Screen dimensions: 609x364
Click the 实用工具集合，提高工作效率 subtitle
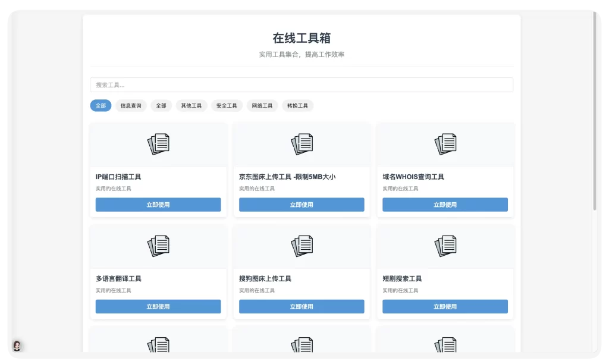pyautogui.click(x=302, y=54)
